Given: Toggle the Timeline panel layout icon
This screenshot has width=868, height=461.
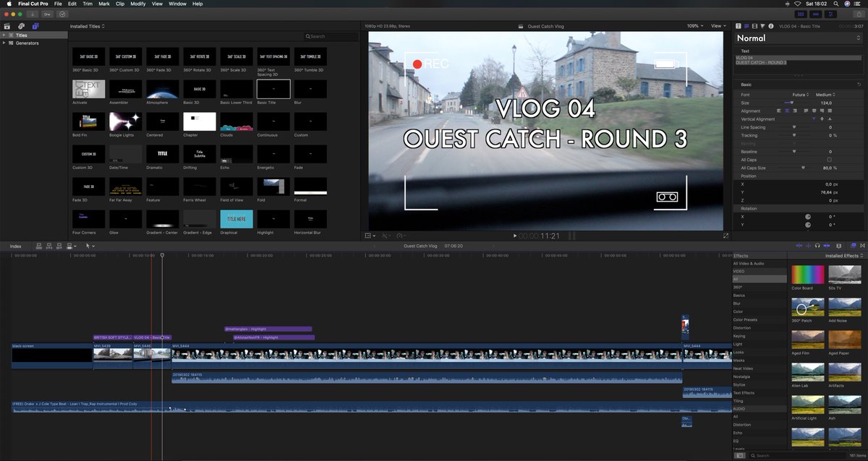Looking at the screenshot, I should 816,14.
